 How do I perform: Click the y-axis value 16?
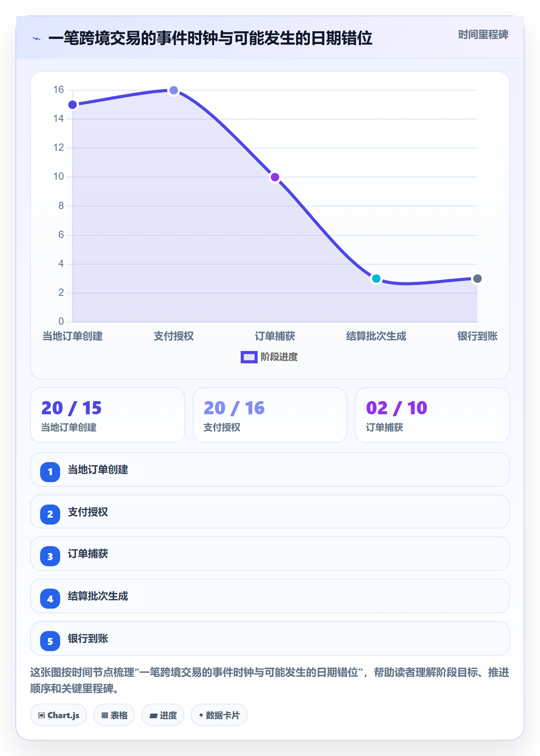point(59,90)
